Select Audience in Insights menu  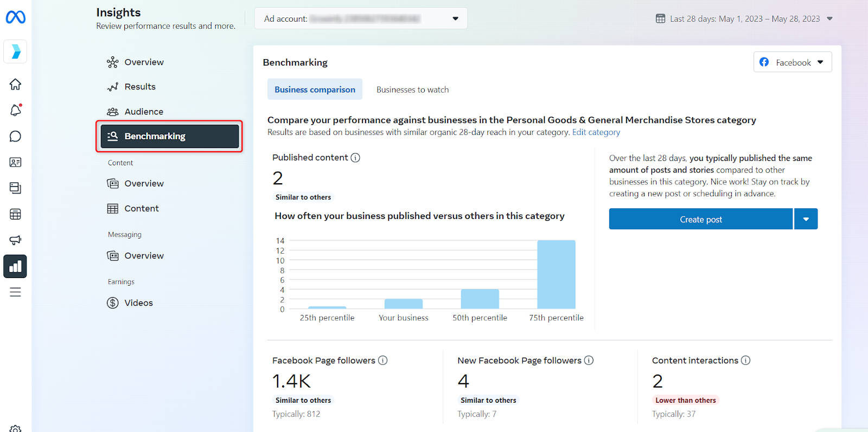click(x=169, y=112)
